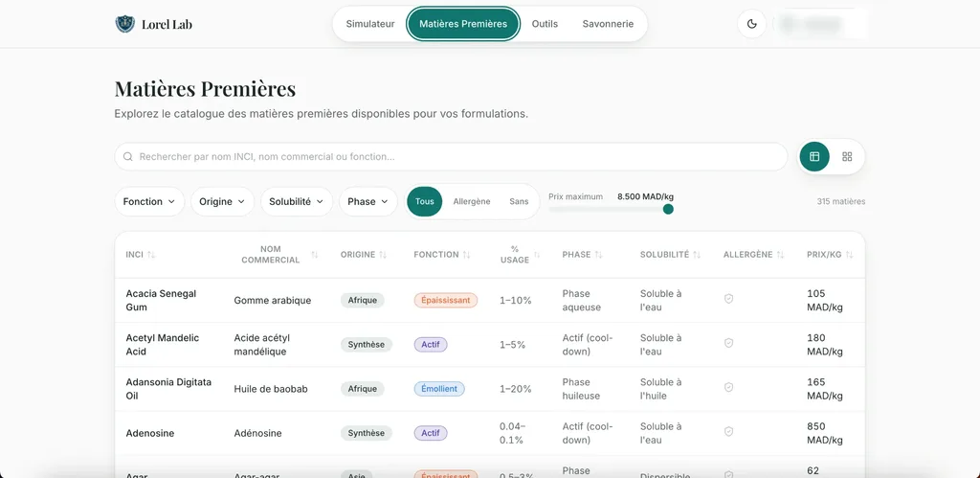Screen dimensions: 980x478
Task: Click allergen shield icon for Adenosine
Action: click(x=728, y=431)
